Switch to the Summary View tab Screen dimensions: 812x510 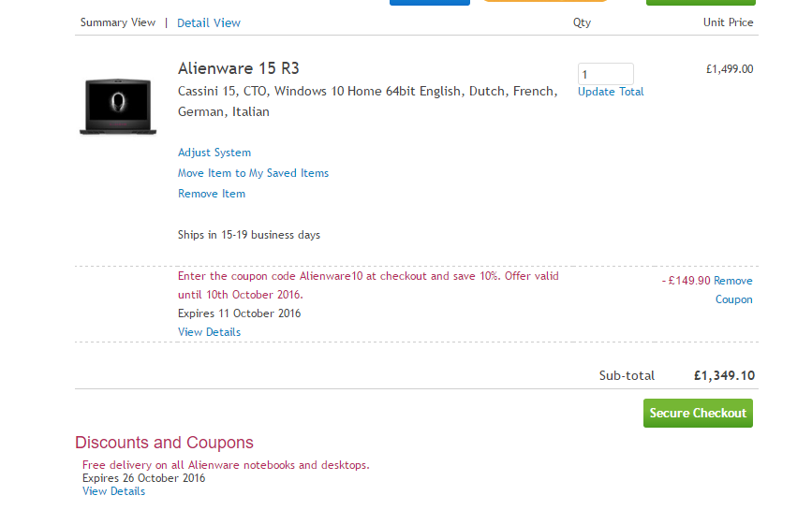118,22
